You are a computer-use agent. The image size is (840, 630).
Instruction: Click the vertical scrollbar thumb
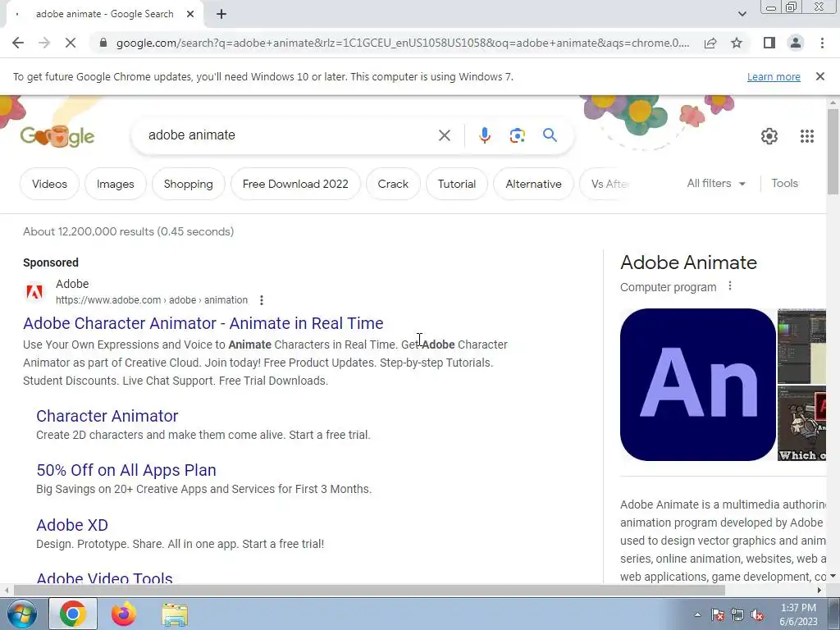tap(833, 151)
